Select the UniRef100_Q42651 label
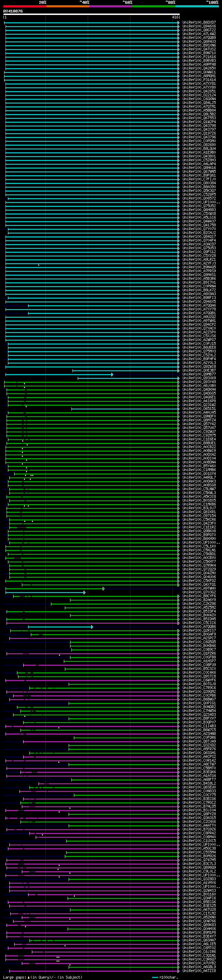 pos(199,91)
